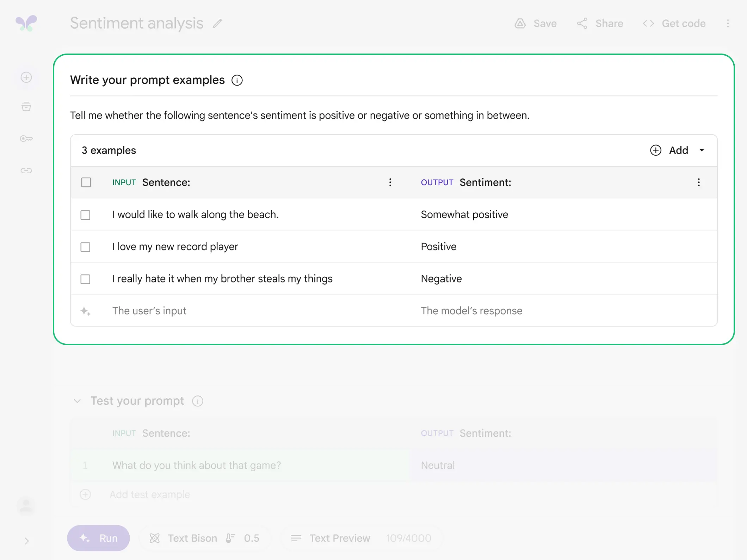The image size is (747, 560).
Task: Expand the sidebar with the chevron at bottom
Action: [26, 541]
